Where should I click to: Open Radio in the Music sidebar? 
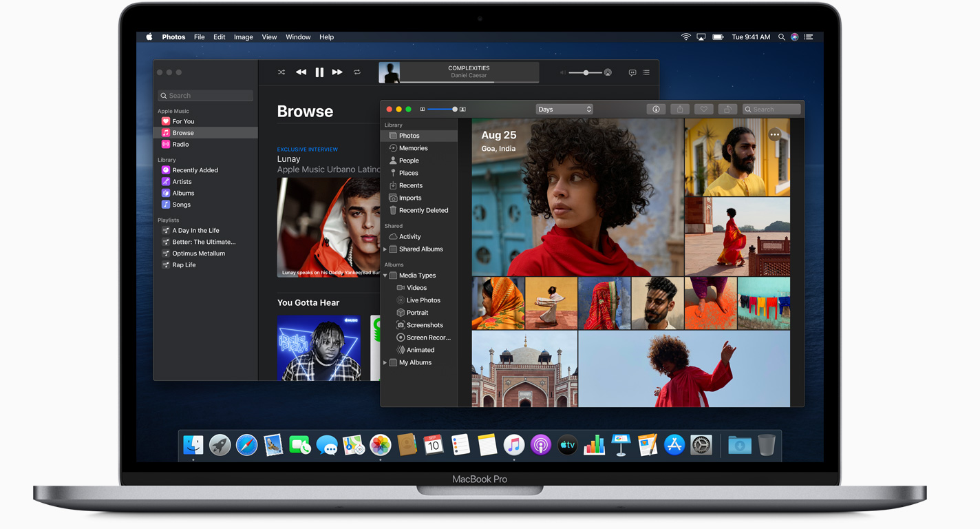pos(206,144)
